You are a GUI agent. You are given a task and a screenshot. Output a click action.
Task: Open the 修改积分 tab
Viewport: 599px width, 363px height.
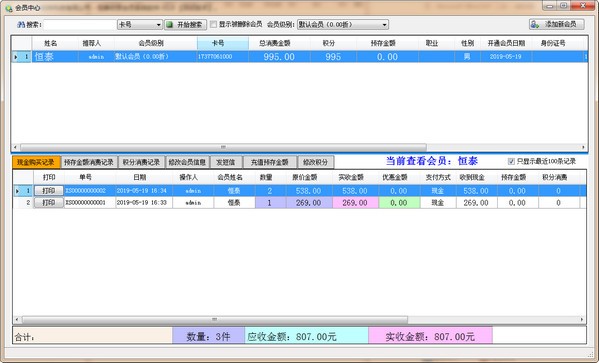coord(316,162)
